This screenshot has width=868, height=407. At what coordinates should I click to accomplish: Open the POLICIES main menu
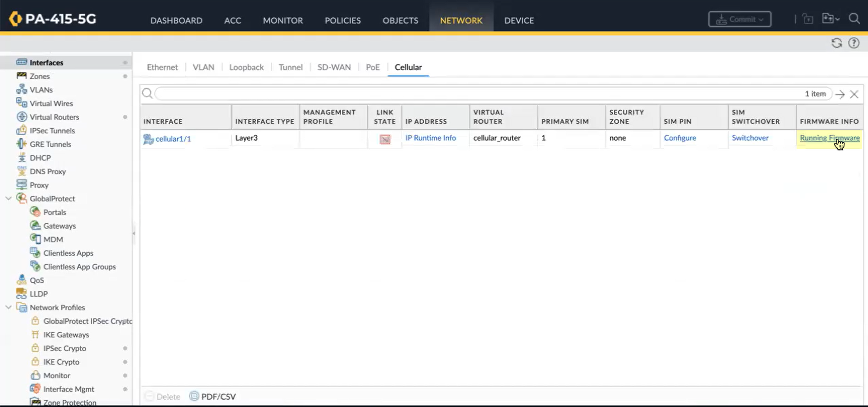click(342, 21)
